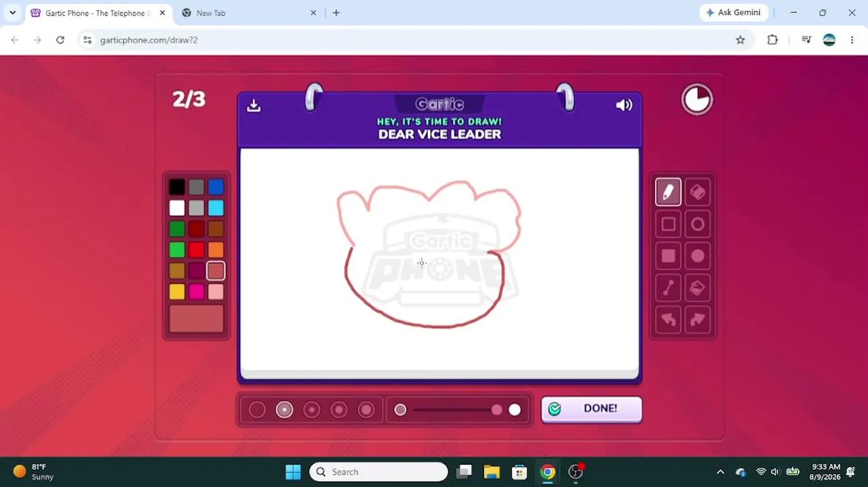Redo the undone drawing stroke
Viewport: 868px width, 487px height.
pos(698,319)
